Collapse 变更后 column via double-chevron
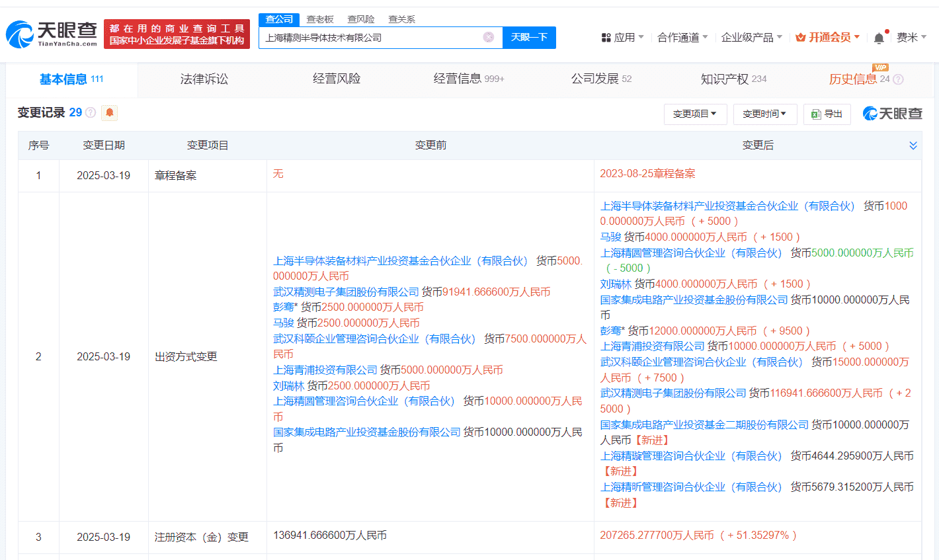 click(913, 145)
